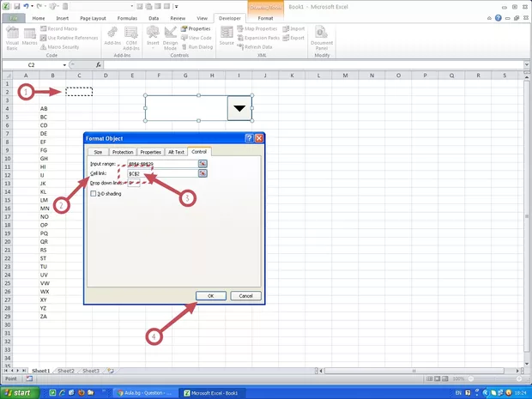
Task: Open the File tab
Action: (x=14, y=18)
